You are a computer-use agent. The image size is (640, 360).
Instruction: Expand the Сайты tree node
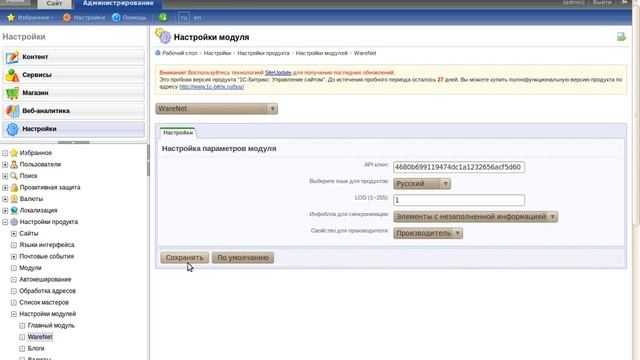pos(13,233)
